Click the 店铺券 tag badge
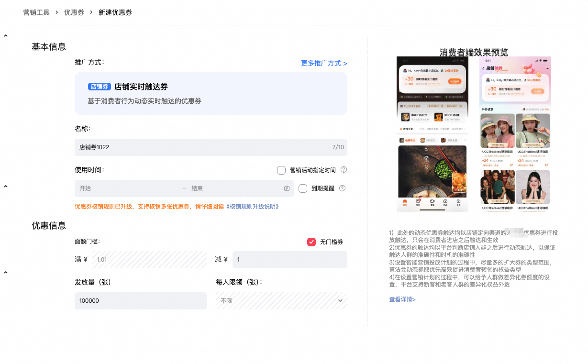 point(100,87)
